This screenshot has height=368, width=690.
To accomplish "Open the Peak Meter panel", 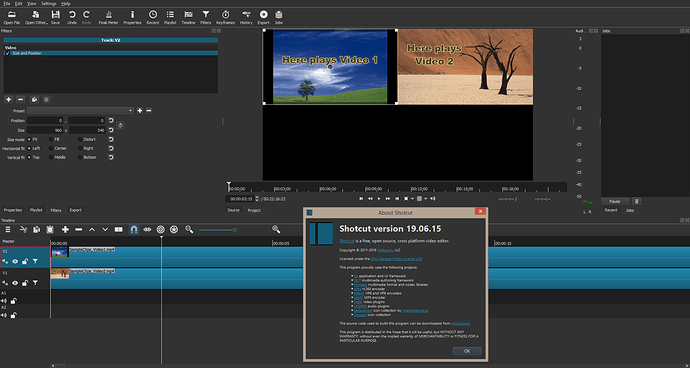I will [x=108, y=17].
